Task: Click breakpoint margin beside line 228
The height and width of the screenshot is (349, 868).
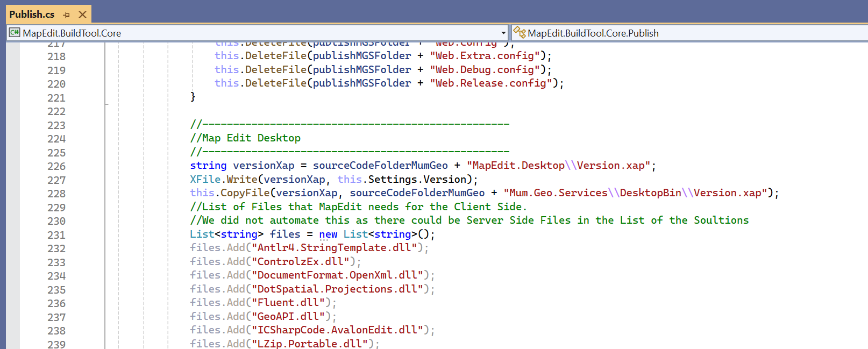Action: (13, 194)
